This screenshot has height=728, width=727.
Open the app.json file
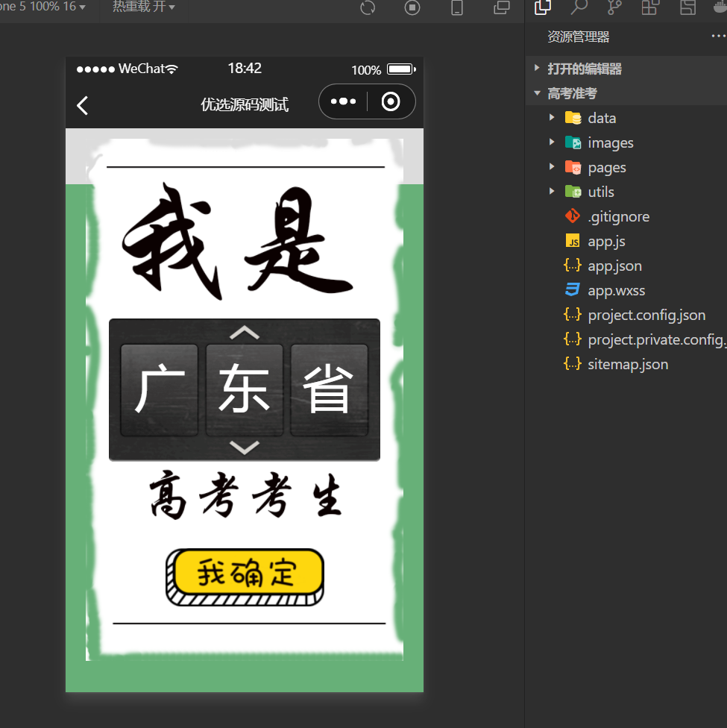pos(626,266)
